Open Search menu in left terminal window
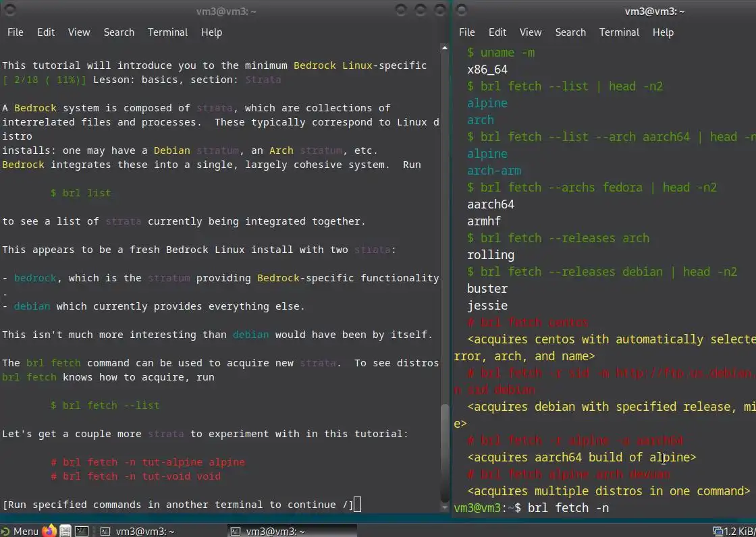The image size is (756, 537). tap(119, 32)
